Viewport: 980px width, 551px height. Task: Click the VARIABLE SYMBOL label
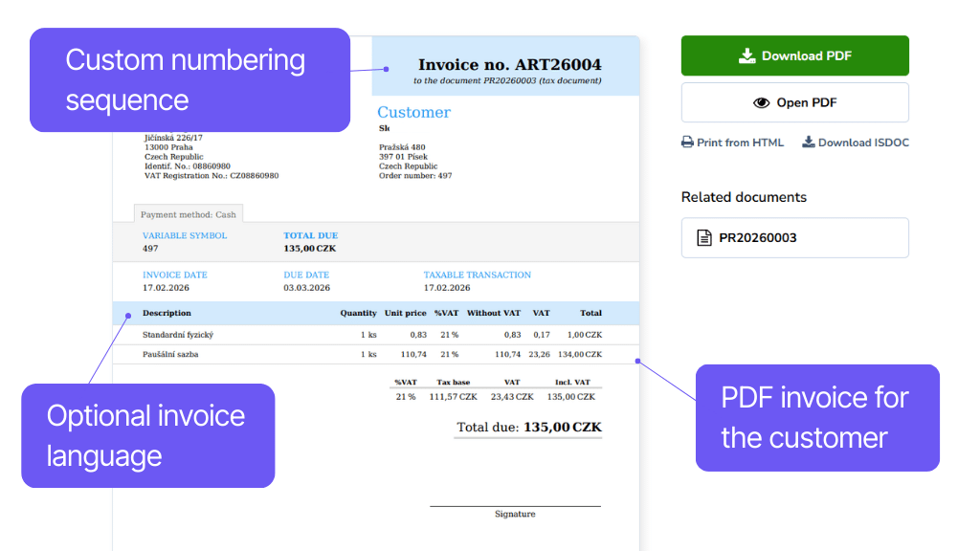(185, 235)
